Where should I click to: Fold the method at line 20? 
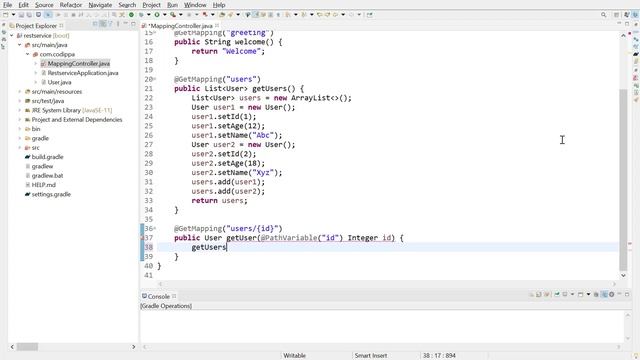pyautogui.click(x=155, y=79)
